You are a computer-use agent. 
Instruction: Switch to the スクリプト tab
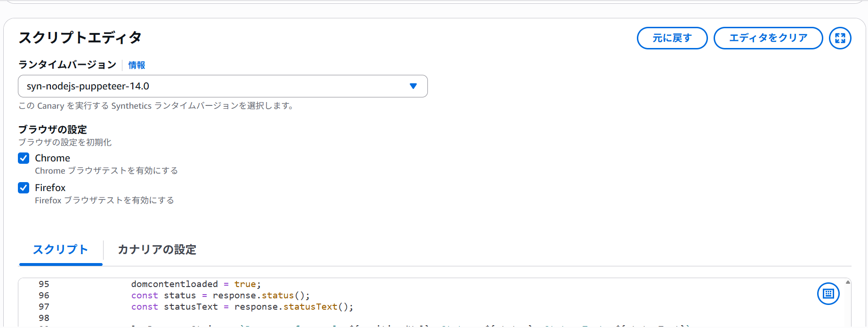[60, 249]
